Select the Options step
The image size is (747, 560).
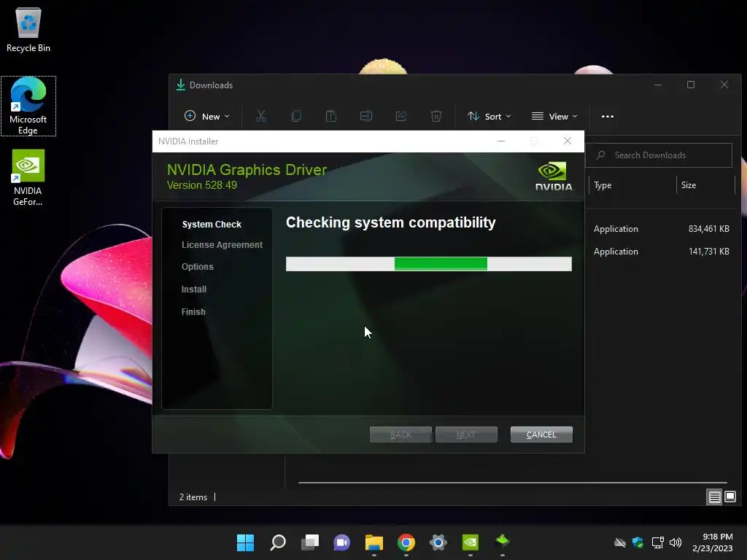[x=197, y=267]
